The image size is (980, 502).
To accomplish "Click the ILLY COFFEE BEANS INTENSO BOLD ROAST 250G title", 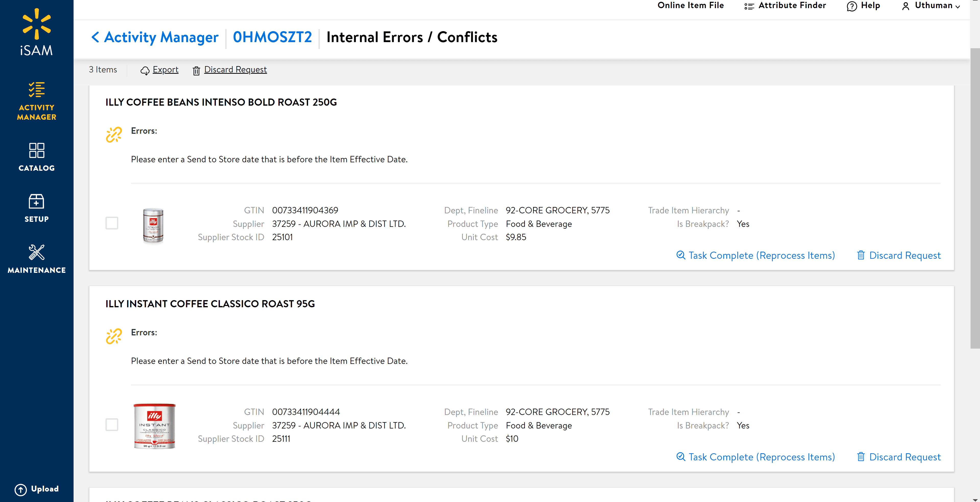I will (221, 102).
